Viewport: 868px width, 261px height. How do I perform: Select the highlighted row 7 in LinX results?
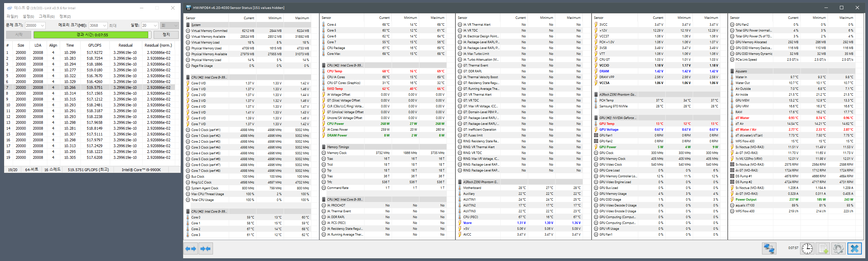click(x=90, y=87)
